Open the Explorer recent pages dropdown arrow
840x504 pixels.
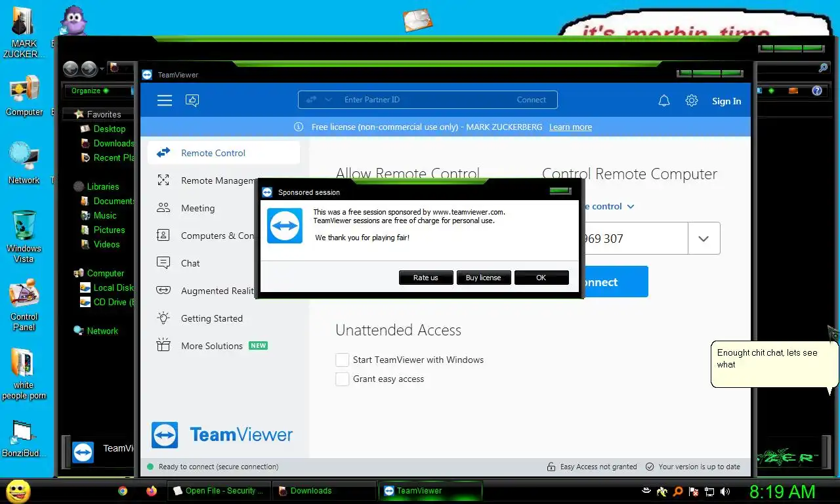(102, 69)
